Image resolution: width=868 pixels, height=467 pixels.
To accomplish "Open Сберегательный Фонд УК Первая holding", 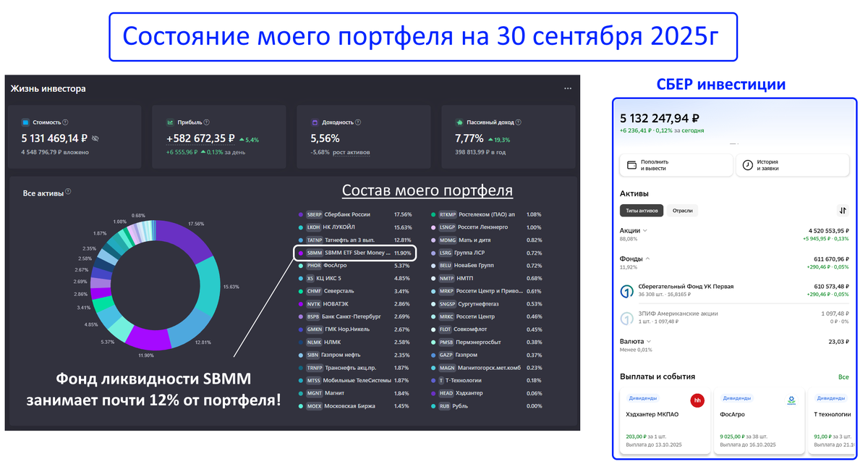I will click(x=734, y=290).
